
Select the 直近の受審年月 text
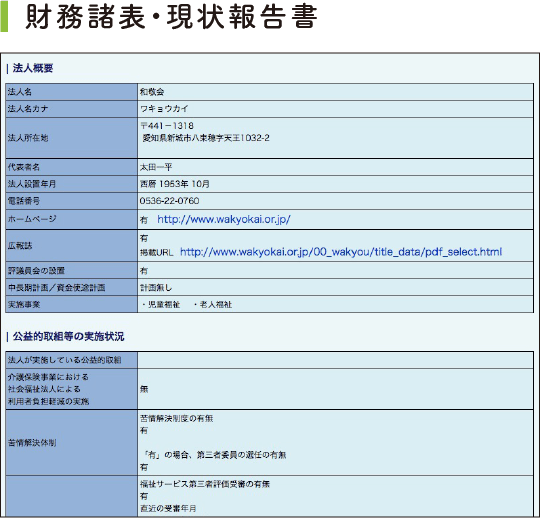point(168,508)
